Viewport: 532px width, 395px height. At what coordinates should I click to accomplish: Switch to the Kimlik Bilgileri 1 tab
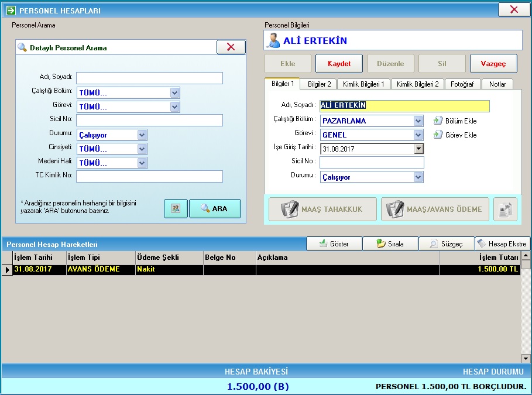click(363, 84)
